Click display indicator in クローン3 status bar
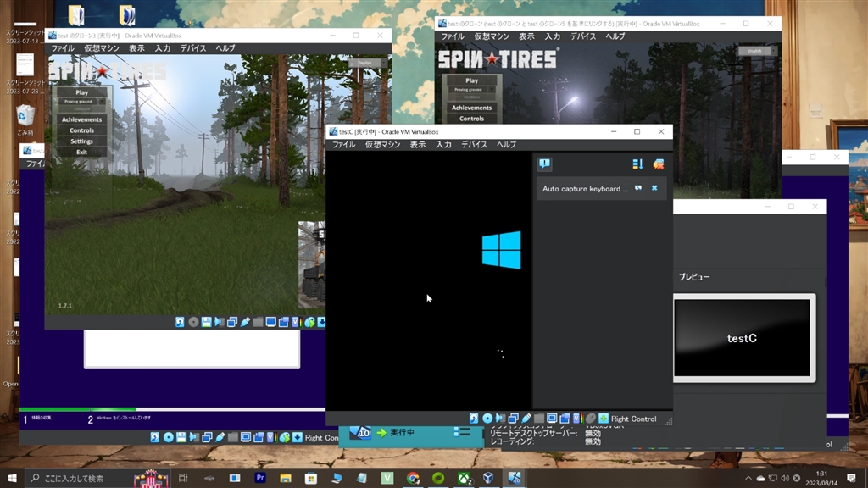 tap(270, 322)
